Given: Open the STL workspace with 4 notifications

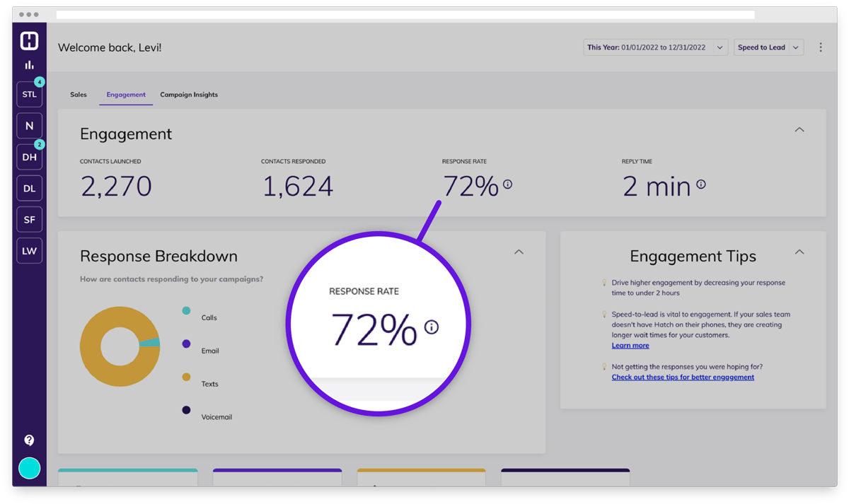Looking at the screenshot, I should click(29, 94).
